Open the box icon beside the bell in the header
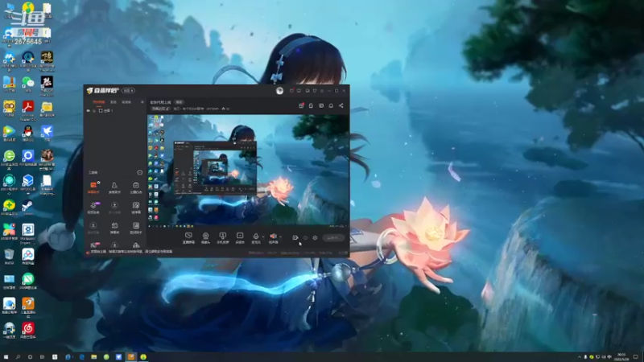The width and height of the screenshot is (644, 362). tap(321, 105)
